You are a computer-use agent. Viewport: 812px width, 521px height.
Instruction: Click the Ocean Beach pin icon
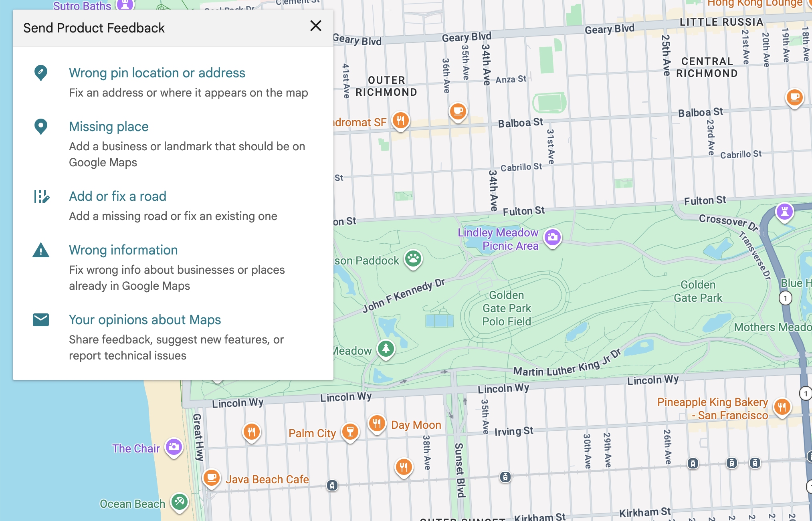(179, 502)
